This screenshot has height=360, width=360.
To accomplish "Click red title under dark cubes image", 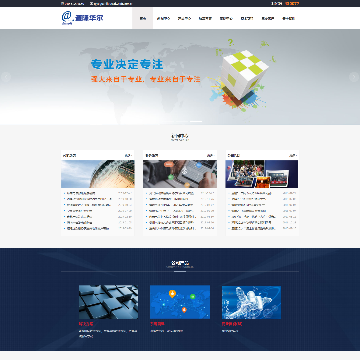I will (x=86, y=324).
